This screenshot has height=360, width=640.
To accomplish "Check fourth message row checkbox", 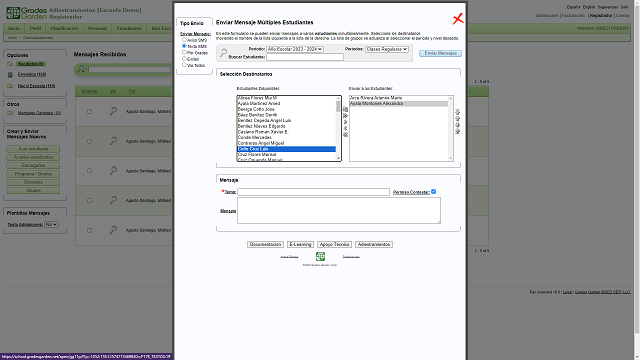I will (89, 200).
